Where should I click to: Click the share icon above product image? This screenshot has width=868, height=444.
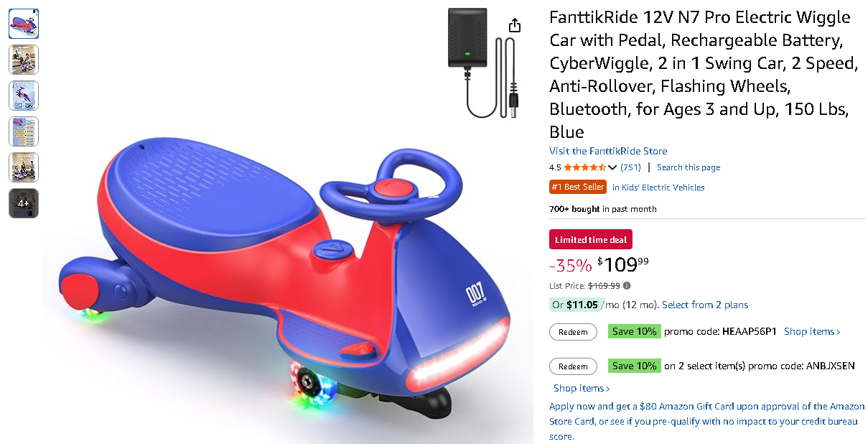pos(514,26)
